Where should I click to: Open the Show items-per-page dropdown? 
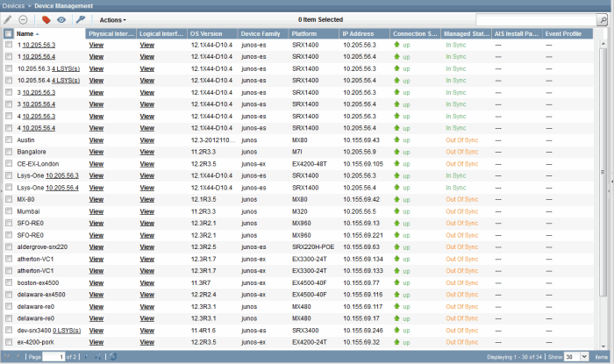coord(582,357)
